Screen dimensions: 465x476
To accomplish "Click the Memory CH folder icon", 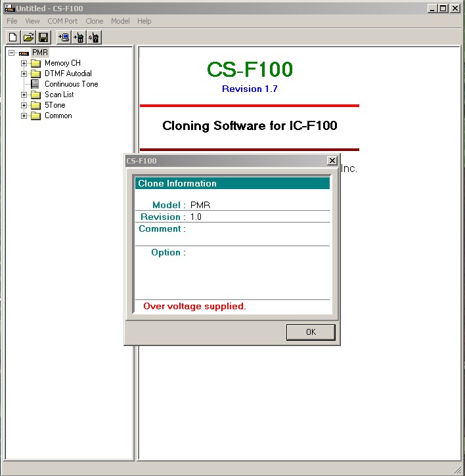I will 36,64.
